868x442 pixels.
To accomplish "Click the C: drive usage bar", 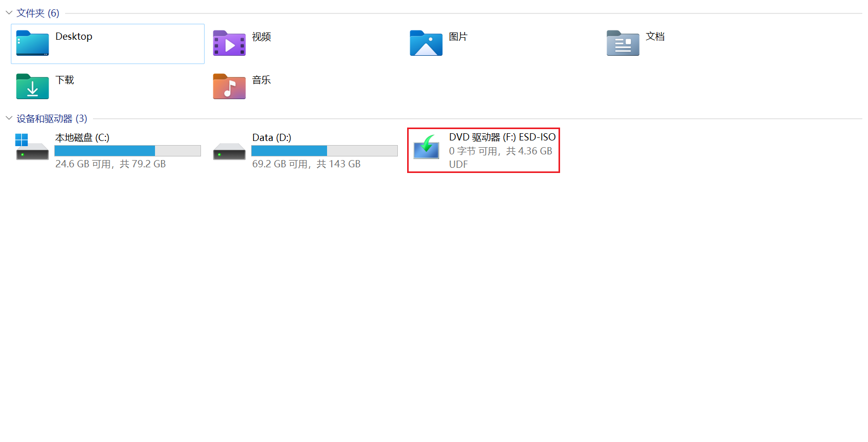I will (128, 151).
